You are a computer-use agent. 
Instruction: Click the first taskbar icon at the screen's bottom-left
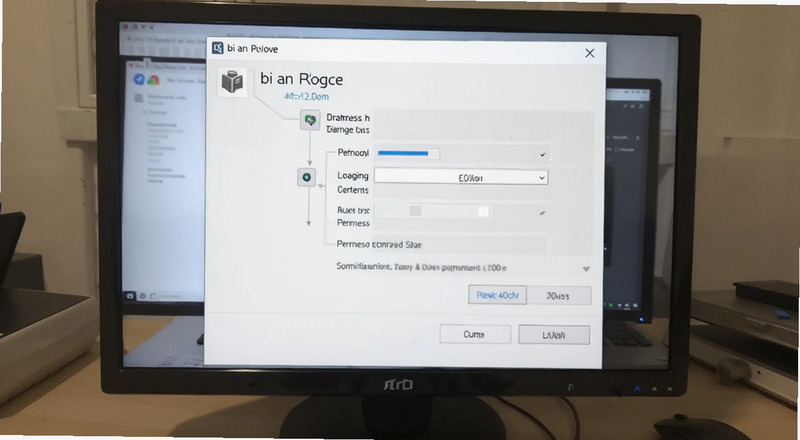click(130, 296)
